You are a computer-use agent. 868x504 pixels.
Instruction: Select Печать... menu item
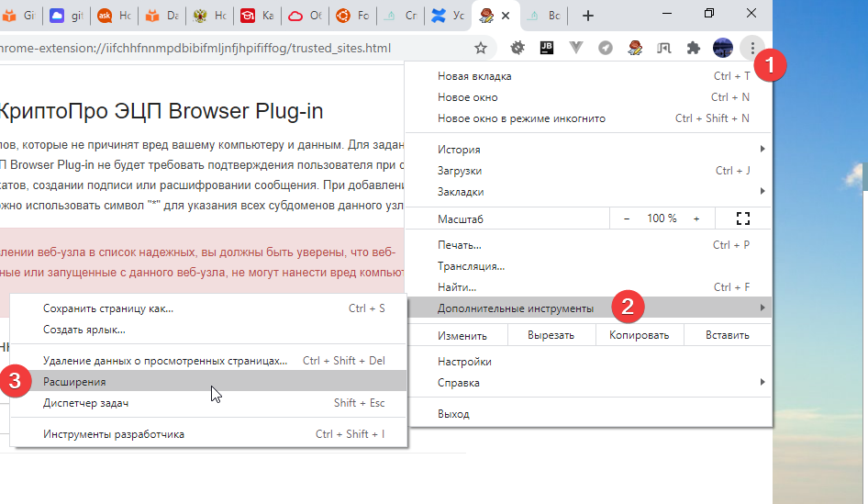click(589, 245)
